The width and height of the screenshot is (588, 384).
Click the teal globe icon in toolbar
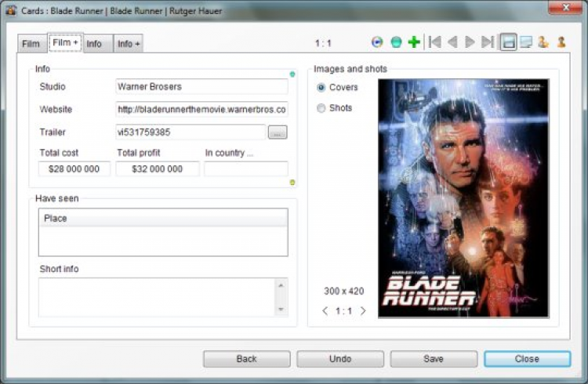[396, 42]
